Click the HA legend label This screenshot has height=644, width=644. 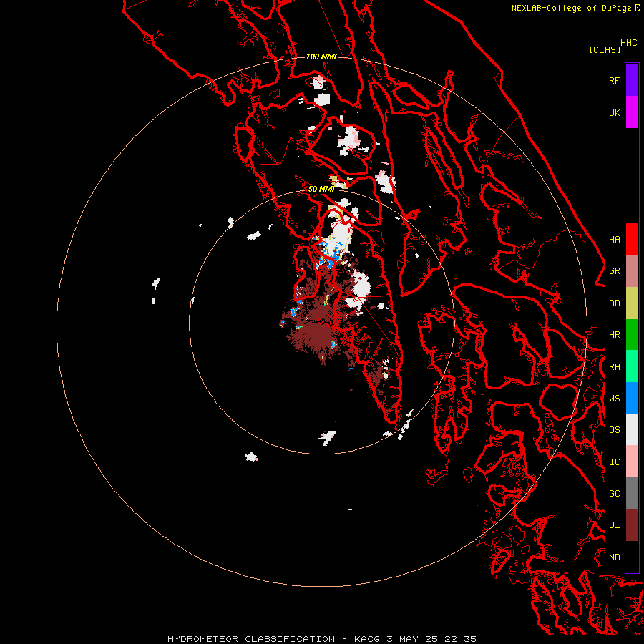coord(614,239)
